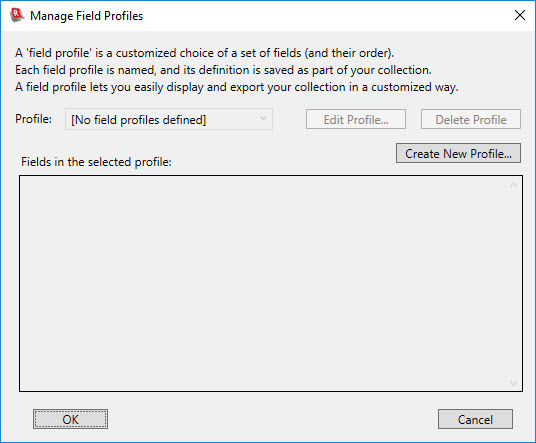The width and height of the screenshot is (536, 443).
Task: Cancel the field profiles dialog
Action: tap(475, 419)
